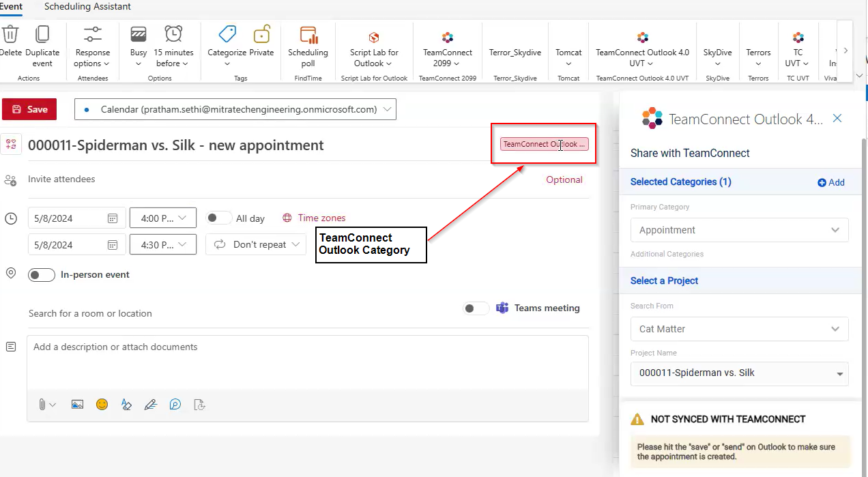Open the 15 minutes before reminder dropdown
Viewport: 868px width, 477px height.
click(x=173, y=46)
